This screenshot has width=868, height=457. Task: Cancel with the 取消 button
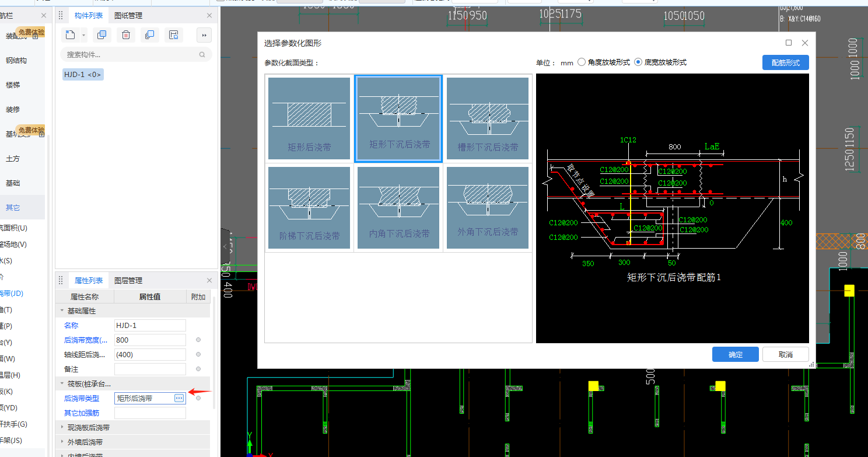(786, 354)
